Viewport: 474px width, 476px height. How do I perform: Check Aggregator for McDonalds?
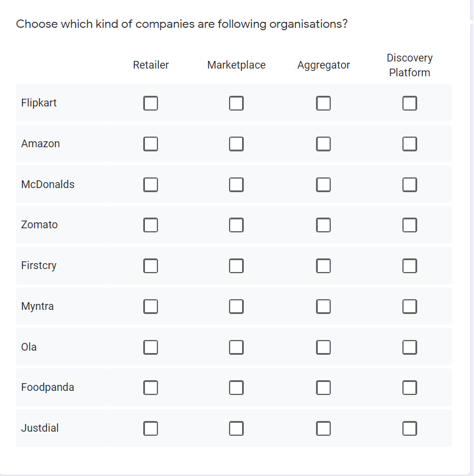point(323,184)
